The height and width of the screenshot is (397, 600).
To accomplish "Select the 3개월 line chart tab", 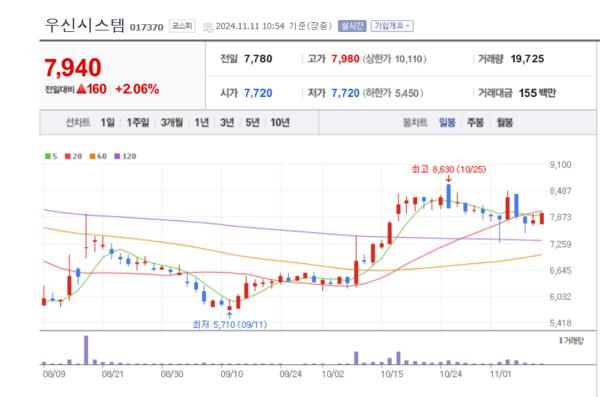I will click(171, 123).
